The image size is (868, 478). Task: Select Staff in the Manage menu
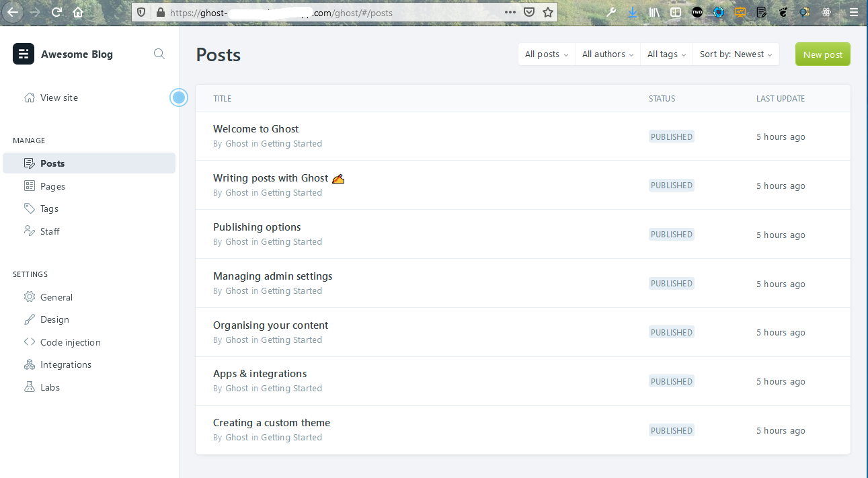pos(89,231)
